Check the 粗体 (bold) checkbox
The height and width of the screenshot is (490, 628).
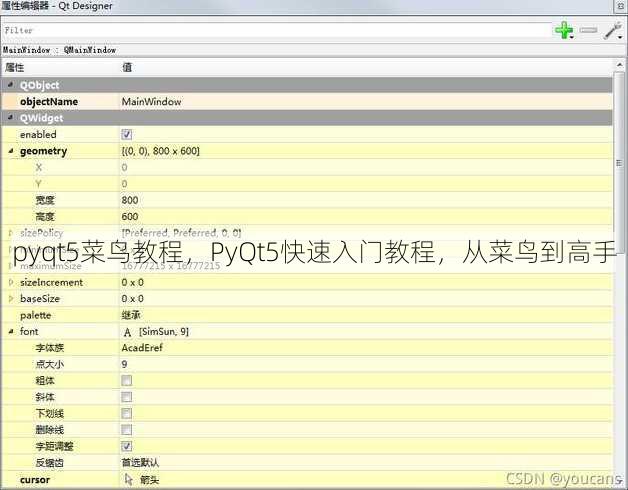point(127,380)
